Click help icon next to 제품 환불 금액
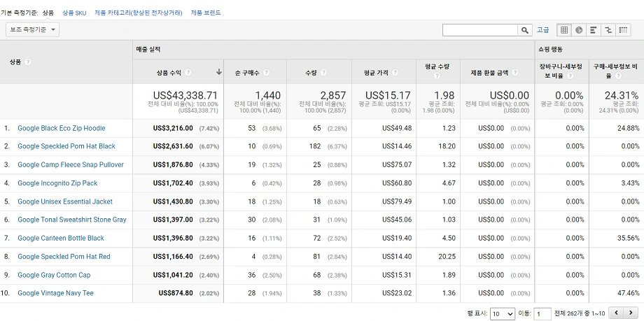The width and height of the screenshot is (644, 321). click(x=515, y=72)
